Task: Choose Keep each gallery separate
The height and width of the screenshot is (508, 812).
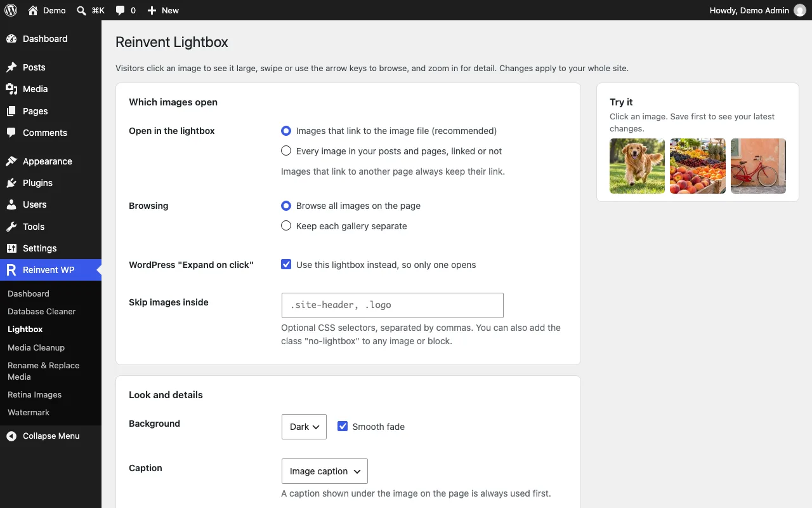Action: point(286,226)
